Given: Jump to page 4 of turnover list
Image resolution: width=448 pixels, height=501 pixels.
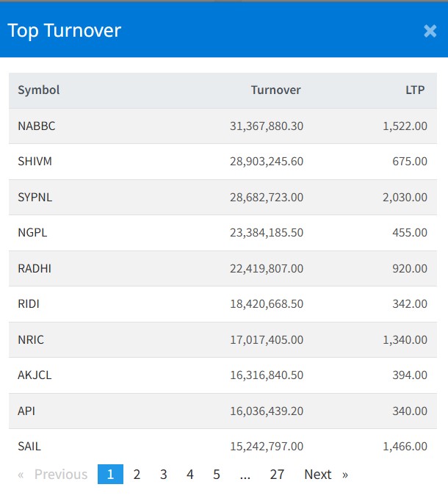Looking at the screenshot, I should [x=189, y=475].
